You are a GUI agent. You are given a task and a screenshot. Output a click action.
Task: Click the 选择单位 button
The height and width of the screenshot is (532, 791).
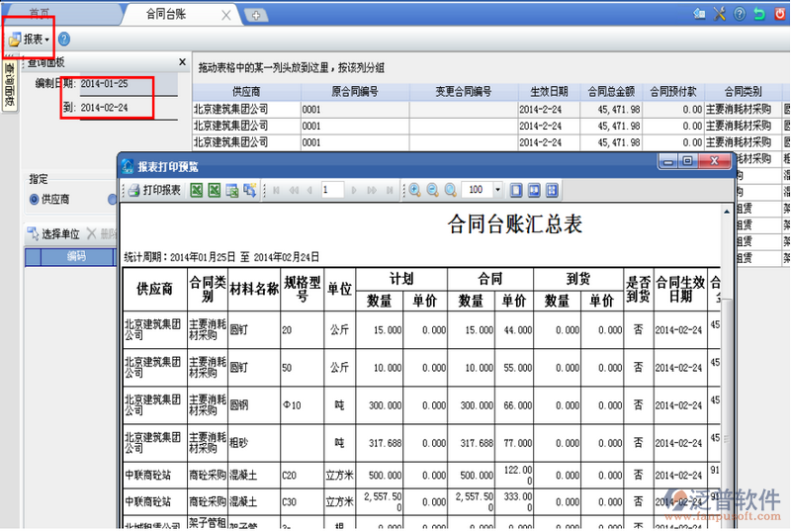click(x=53, y=234)
